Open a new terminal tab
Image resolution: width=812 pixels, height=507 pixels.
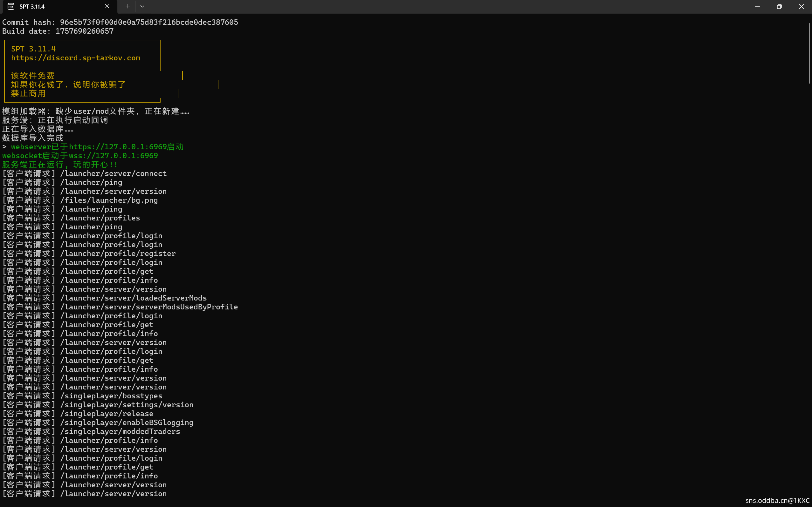[x=128, y=6]
